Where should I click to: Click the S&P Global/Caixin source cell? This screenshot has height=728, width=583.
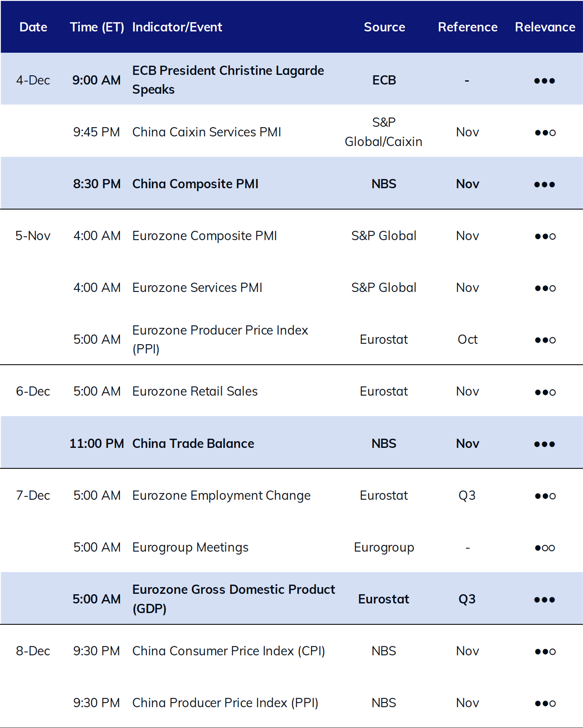pos(384,132)
